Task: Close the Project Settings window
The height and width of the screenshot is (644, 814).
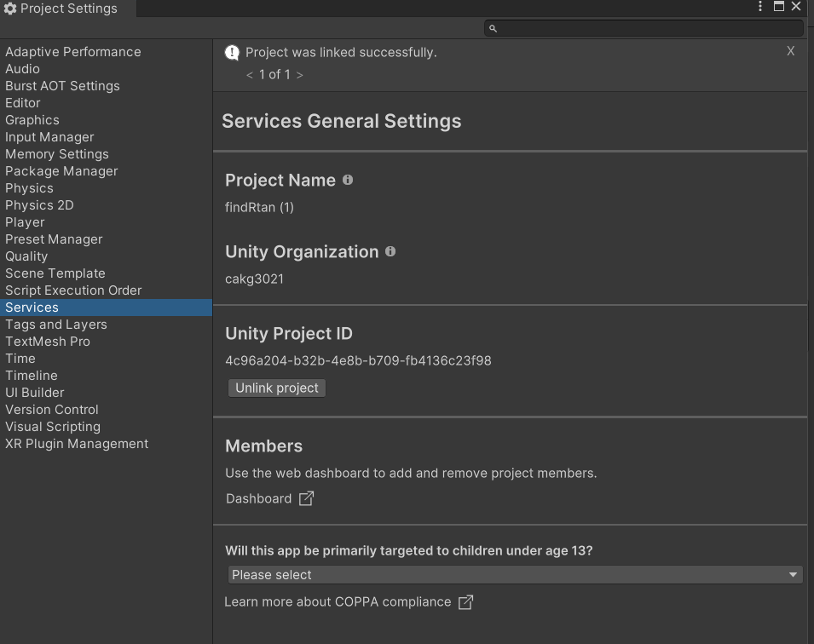Action: [x=796, y=6]
